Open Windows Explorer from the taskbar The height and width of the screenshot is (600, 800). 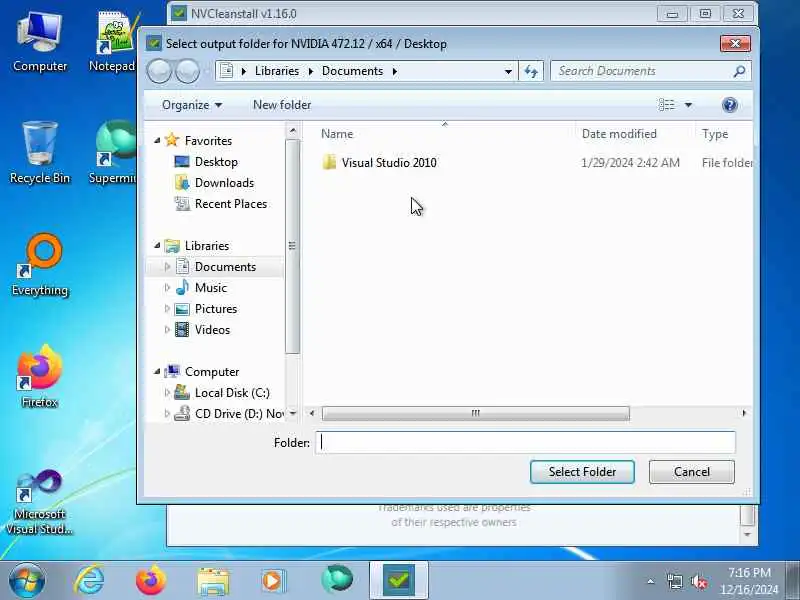(213, 580)
